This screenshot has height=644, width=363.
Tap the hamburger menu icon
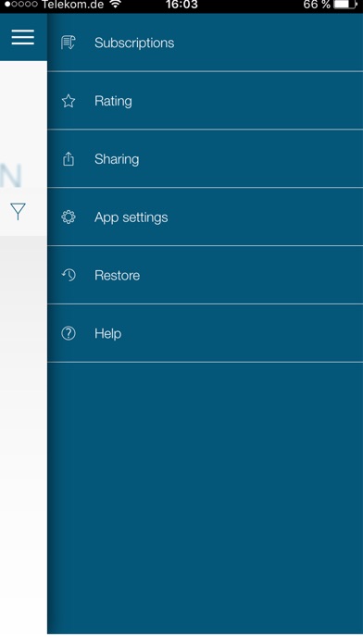click(x=23, y=37)
